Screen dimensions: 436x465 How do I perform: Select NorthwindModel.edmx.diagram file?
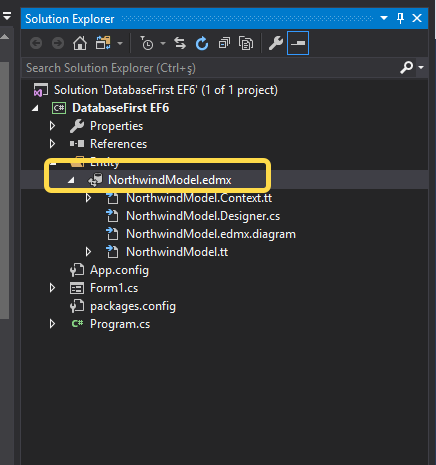(x=211, y=234)
